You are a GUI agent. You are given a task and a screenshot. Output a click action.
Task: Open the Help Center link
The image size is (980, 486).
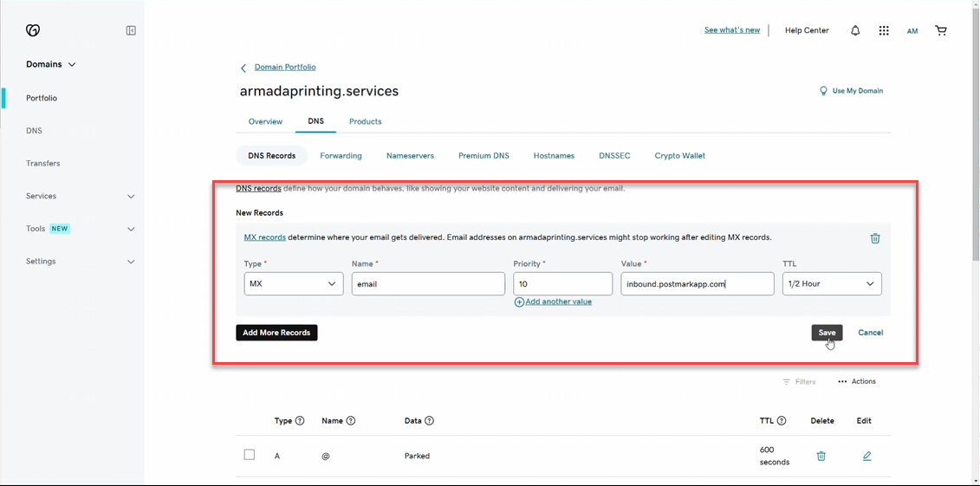(x=807, y=30)
